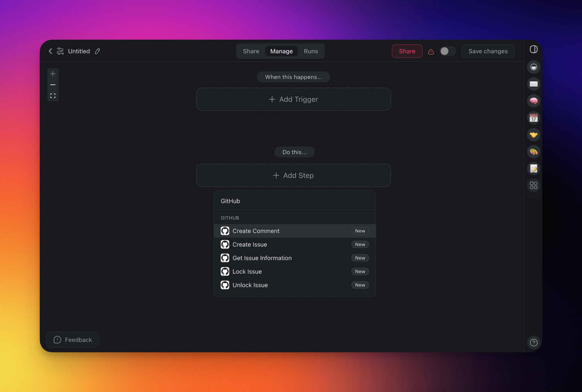
Task: Switch to the Share tab
Action: tap(251, 51)
